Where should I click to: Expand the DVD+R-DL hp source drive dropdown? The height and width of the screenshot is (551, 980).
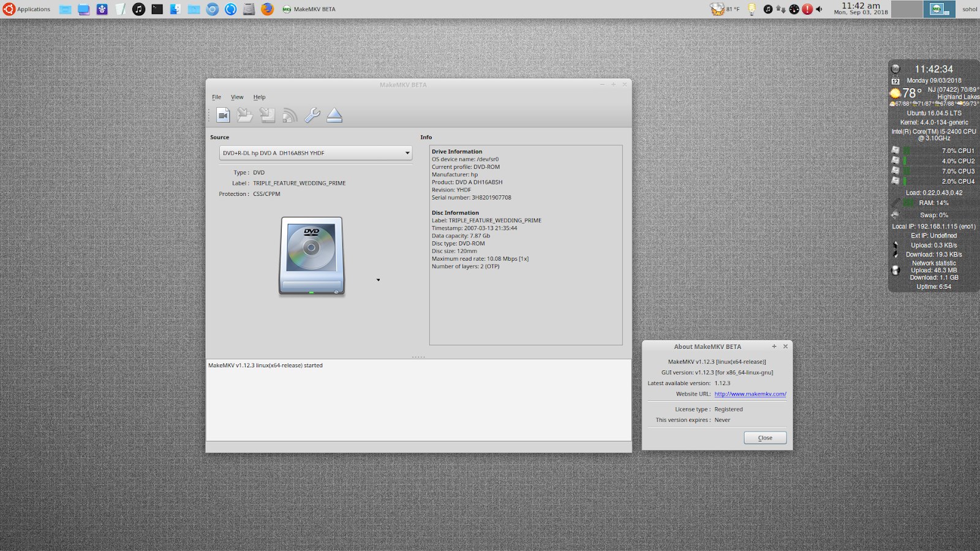coord(315,153)
